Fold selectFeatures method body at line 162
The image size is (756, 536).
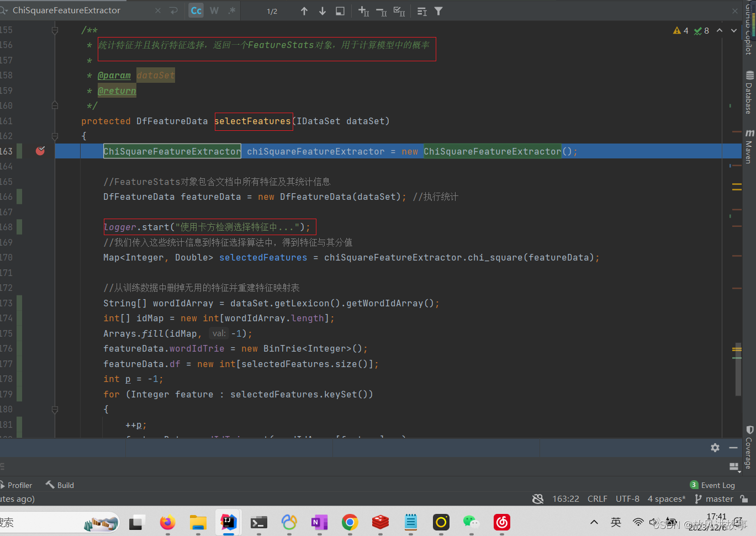point(55,136)
